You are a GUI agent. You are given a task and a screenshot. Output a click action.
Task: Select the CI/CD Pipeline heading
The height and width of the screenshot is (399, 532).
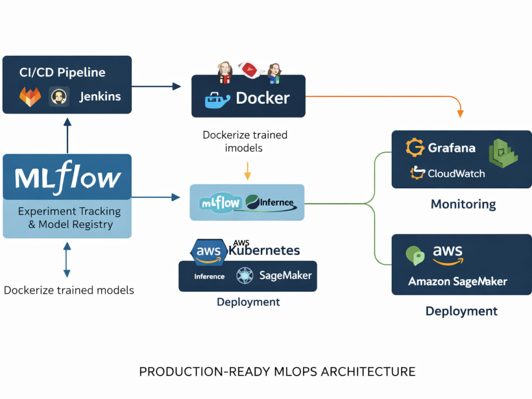(62, 72)
